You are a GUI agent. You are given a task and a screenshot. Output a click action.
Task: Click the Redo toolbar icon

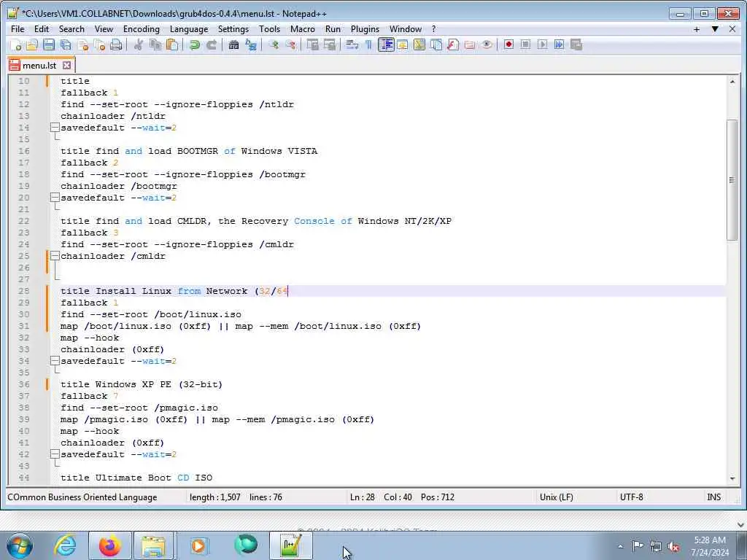[x=212, y=44]
